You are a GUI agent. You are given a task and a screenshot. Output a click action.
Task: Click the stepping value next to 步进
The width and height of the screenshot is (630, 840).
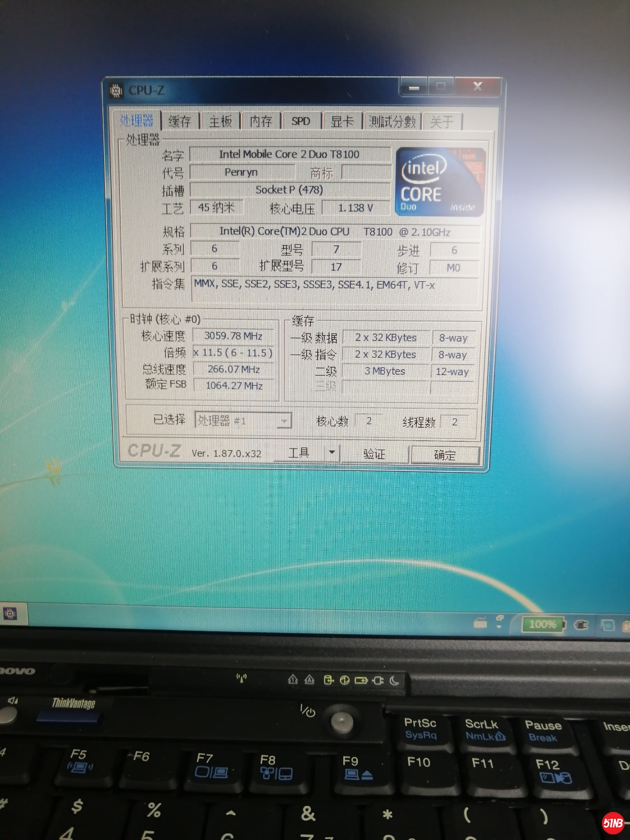[454, 250]
